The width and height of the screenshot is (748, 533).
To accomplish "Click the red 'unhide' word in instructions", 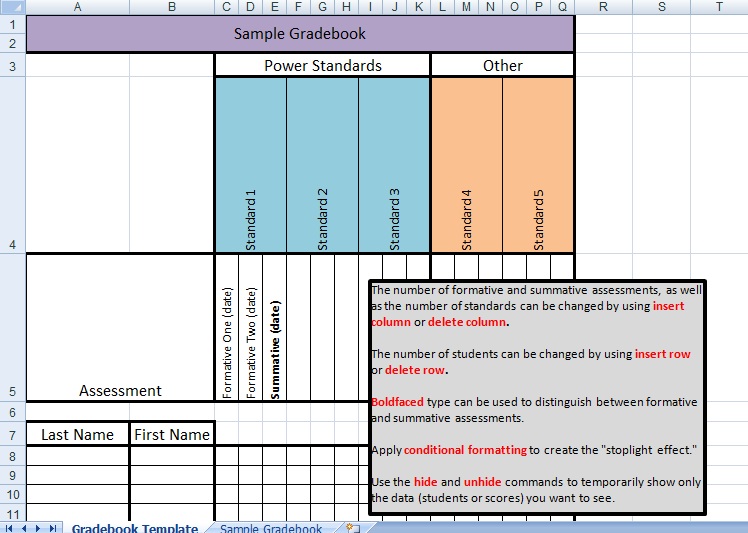I will pyautogui.click(x=482, y=482).
